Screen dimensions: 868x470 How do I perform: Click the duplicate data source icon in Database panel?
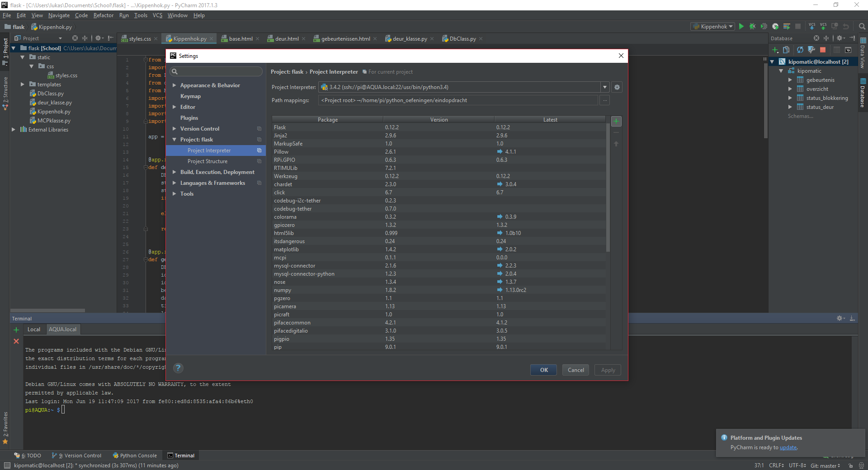[786, 50]
